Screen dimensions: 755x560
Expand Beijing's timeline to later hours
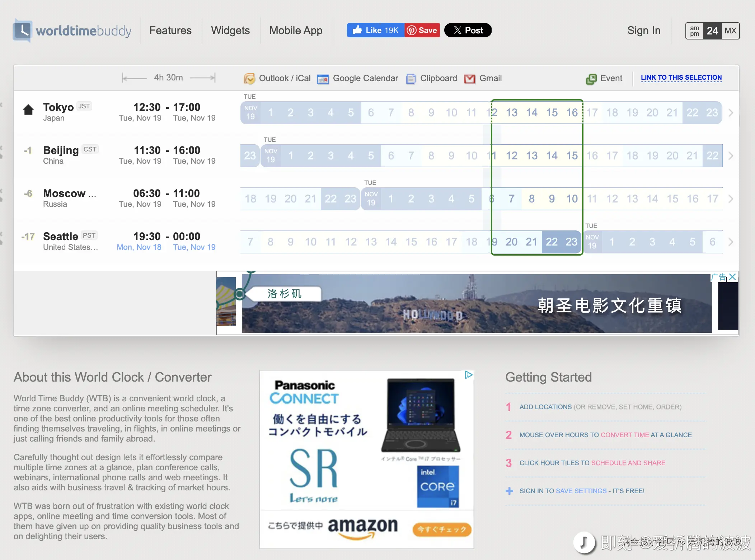[x=731, y=155]
